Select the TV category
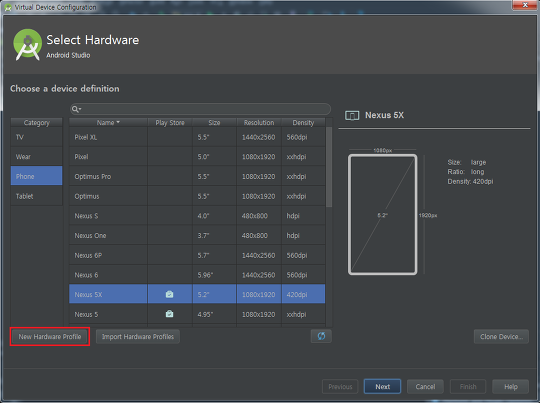The width and height of the screenshot is (540, 403). click(x=37, y=137)
